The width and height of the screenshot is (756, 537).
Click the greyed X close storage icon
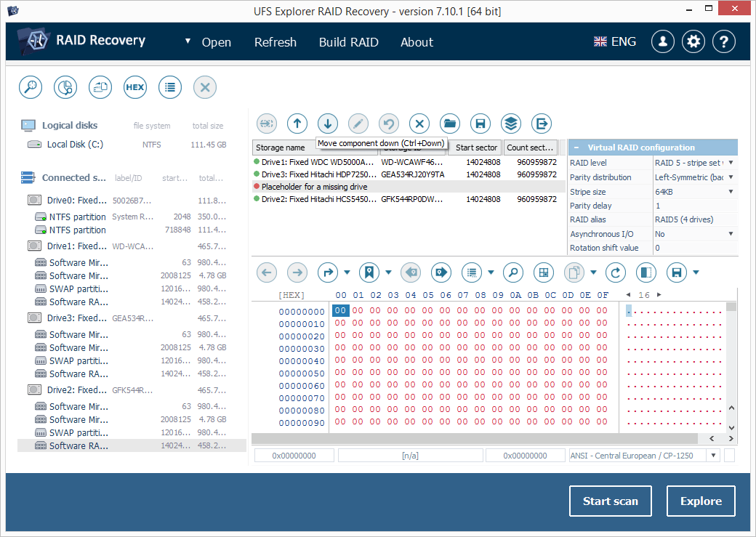click(x=205, y=87)
